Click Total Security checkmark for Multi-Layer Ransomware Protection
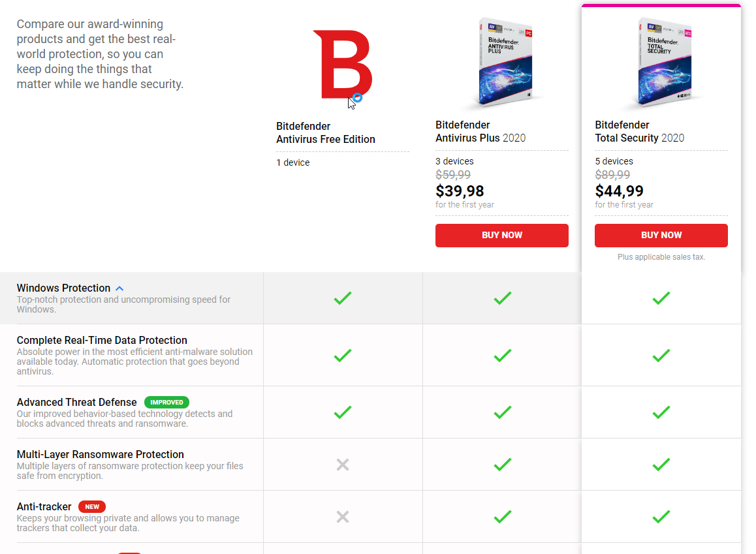 pos(661,465)
